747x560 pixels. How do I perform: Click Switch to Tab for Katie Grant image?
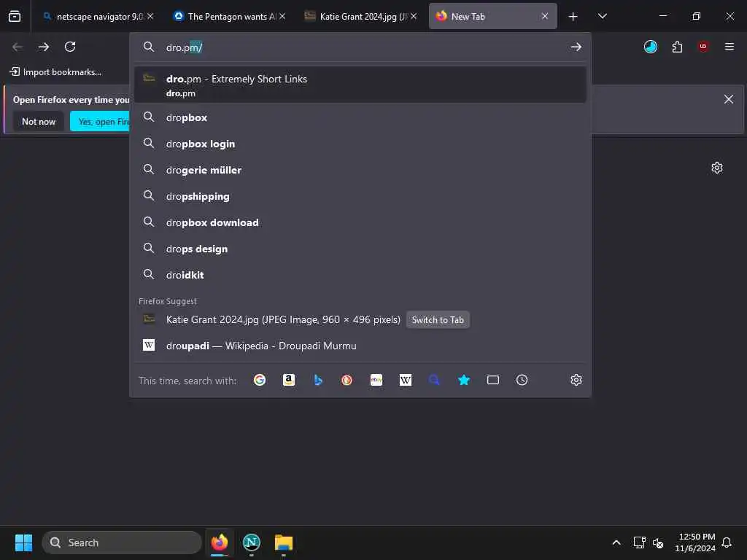pos(438,320)
